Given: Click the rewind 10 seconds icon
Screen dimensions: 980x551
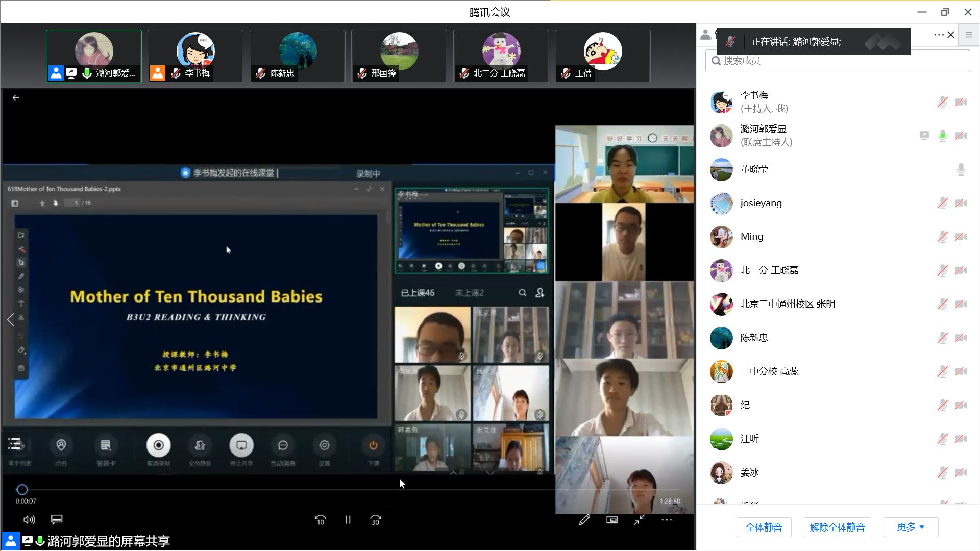Looking at the screenshot, I should (x=321, y=520).
